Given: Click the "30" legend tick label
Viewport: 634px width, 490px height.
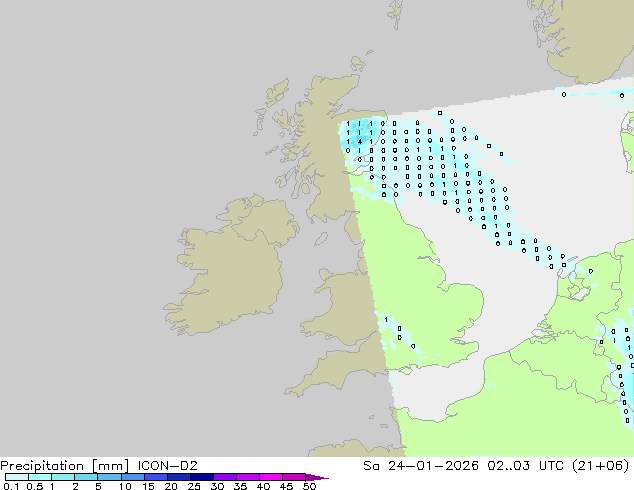Looking at the screenshot, I should point(217,486).
